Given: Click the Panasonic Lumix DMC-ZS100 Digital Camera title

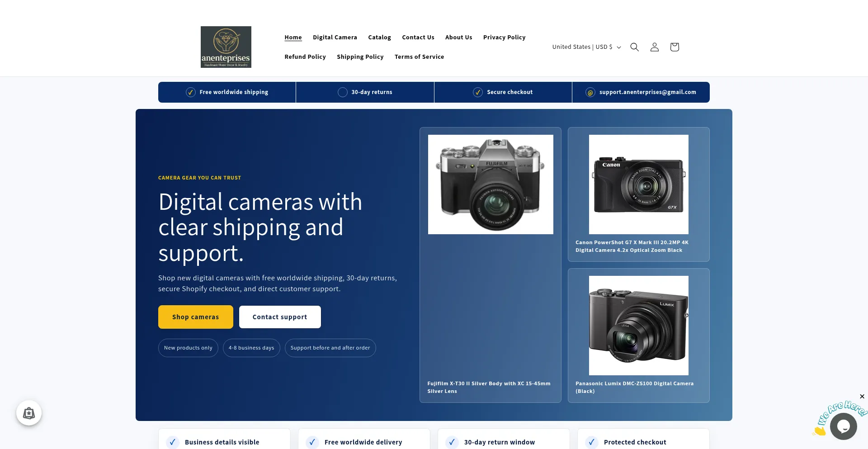Looking at the screenshot, I should pos(635,388).
